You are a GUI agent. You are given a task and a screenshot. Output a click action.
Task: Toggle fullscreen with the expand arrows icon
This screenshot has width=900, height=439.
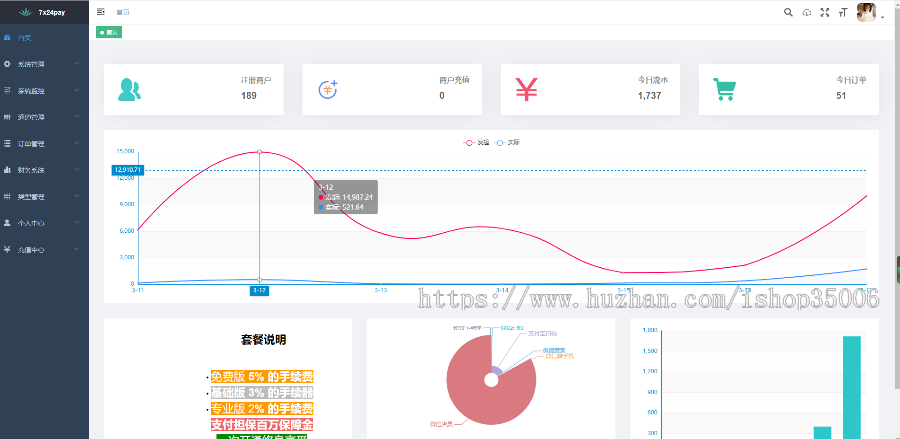click(825, 13)
